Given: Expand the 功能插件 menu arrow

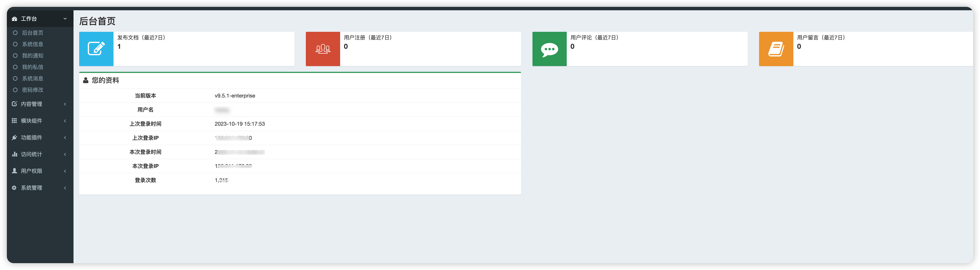Looking at the screenshot, I should [x=65, y=138].
